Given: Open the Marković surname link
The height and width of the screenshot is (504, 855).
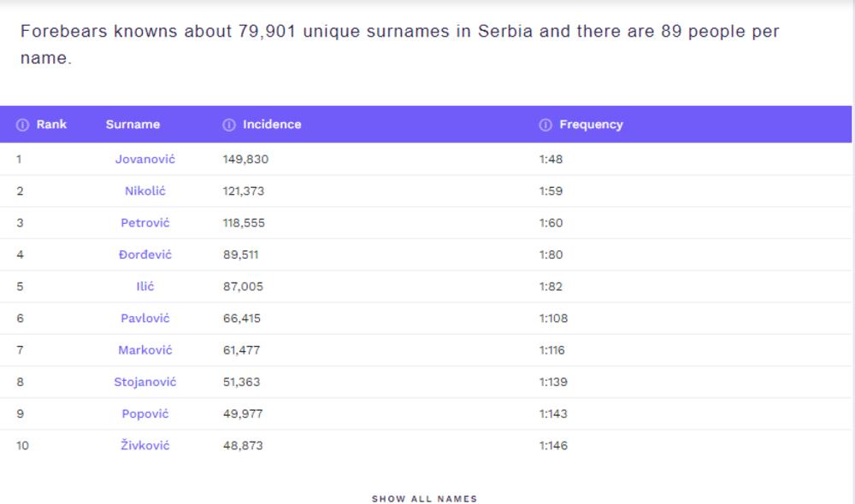Looking at the screenshot, I should pyautogui.click(x=145, y=350).
